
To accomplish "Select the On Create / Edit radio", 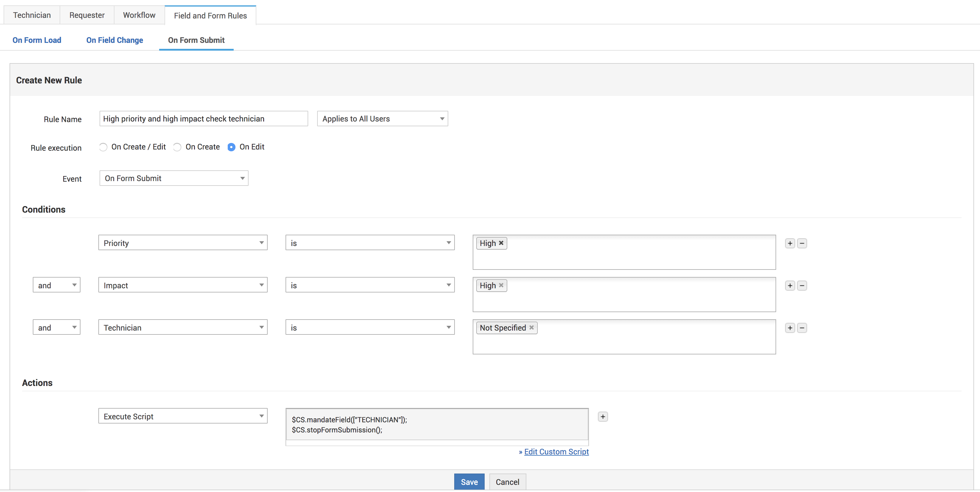I will click(103, 147).
